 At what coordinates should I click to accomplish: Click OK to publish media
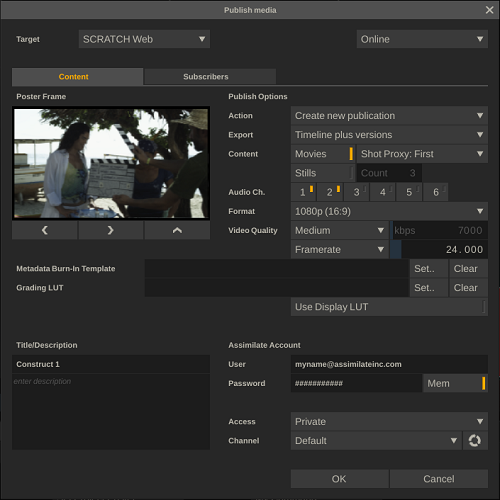tap(339, 479)
